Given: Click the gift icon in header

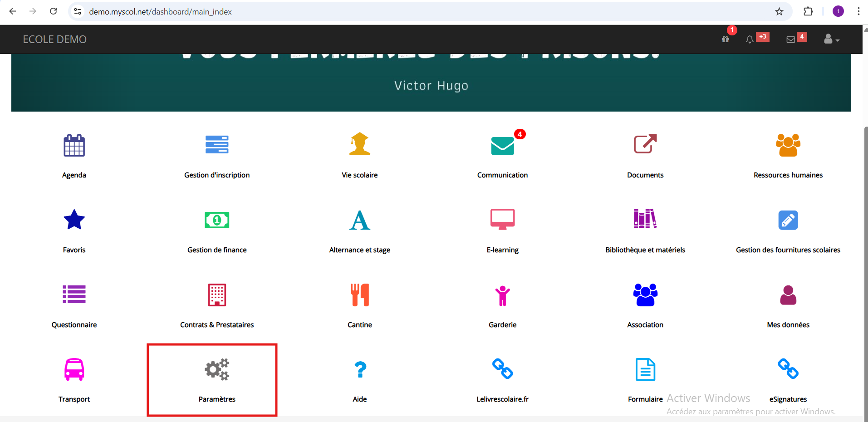Looking at the screenshot, I should [x=726, y=39].
